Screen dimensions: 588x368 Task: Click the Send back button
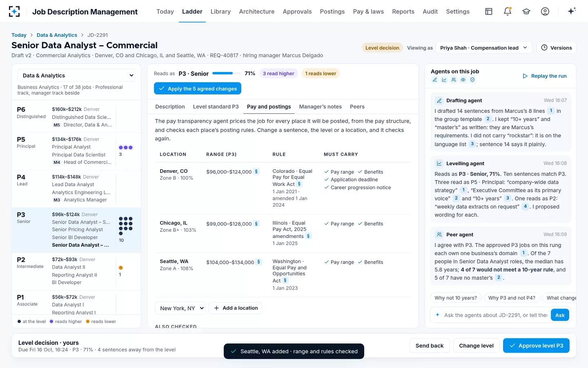coord(430,346)
